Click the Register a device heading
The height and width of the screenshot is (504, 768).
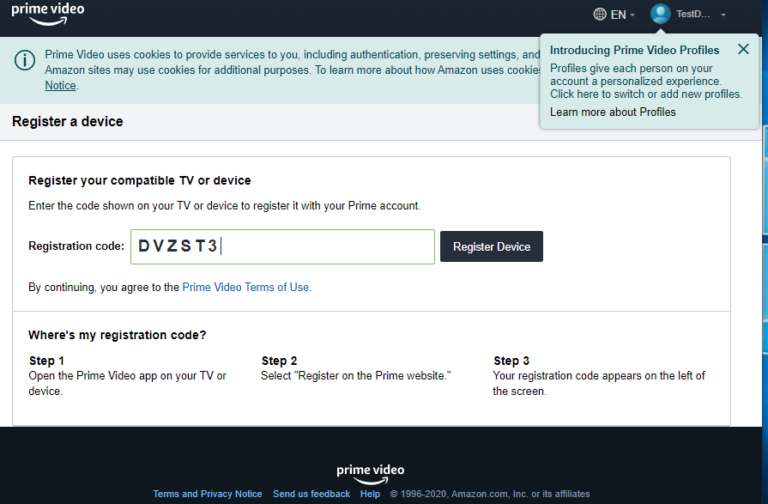(x=68, y=121)
